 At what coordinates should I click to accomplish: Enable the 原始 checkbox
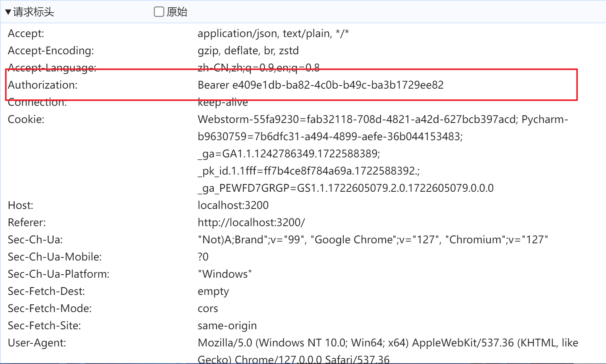(x=159, y=12)
